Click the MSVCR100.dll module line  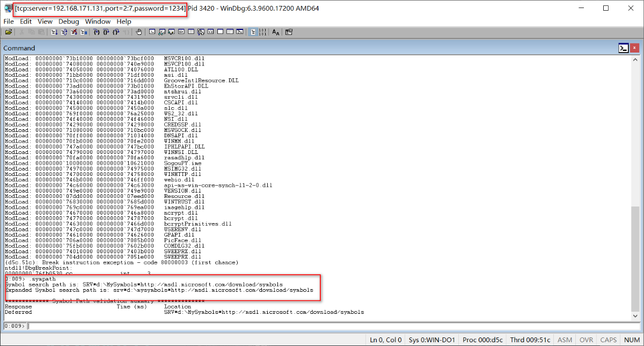105,58
